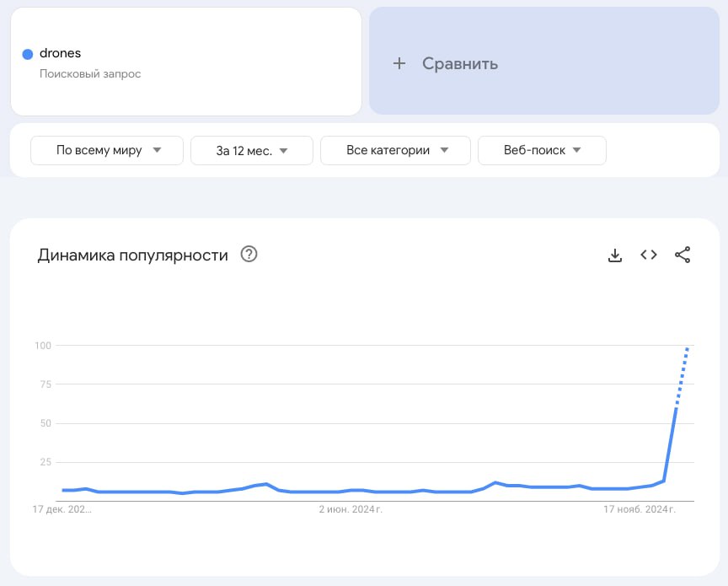Edit the drones search term
This screenshot has height=586, width=728.
pyautogui.click(x=61, y=53)
